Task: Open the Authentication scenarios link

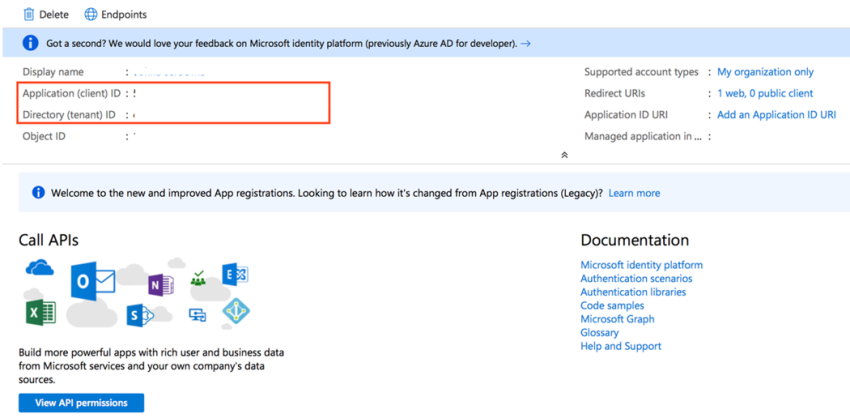Action: (635, 279)
